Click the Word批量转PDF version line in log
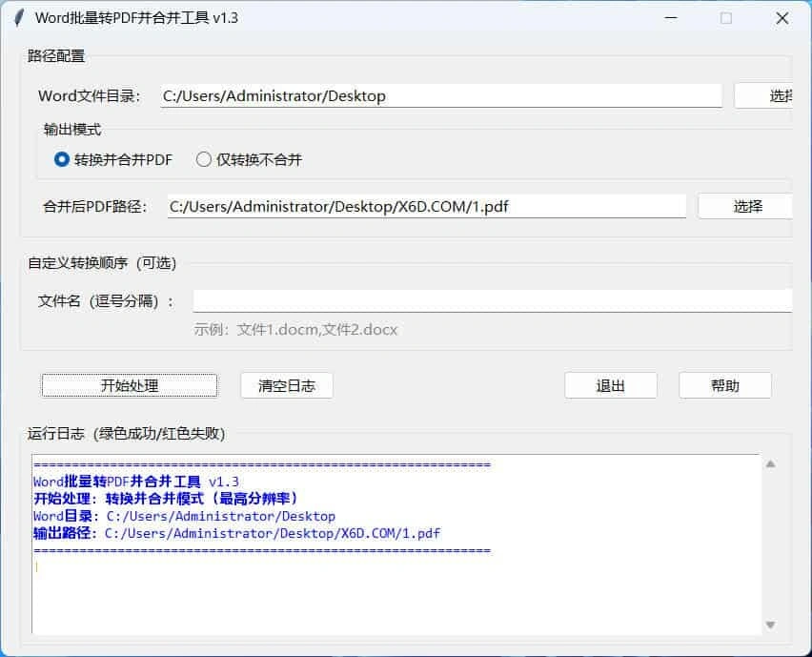Image resolution: width=812 pixels, height=657 pixels. tap(143, 482)
